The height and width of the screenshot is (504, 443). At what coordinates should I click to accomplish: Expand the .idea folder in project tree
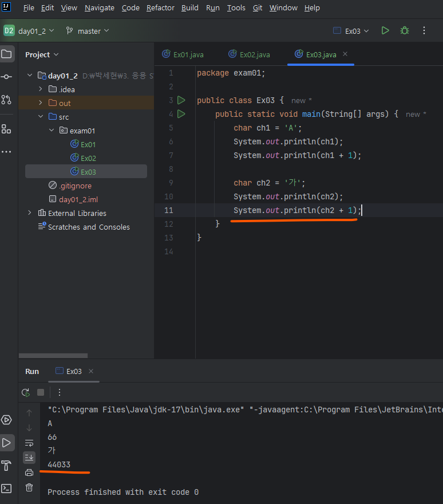click(x=41, y=89)
